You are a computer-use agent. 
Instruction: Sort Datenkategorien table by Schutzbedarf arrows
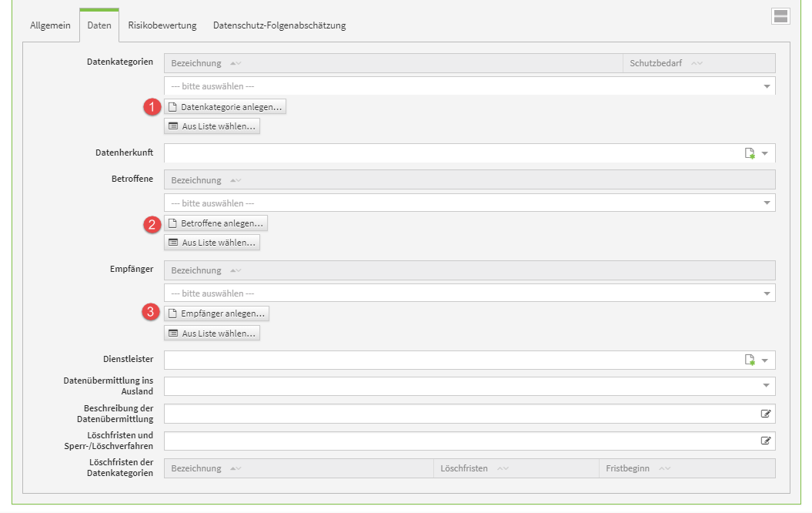(x=697, y=63)
